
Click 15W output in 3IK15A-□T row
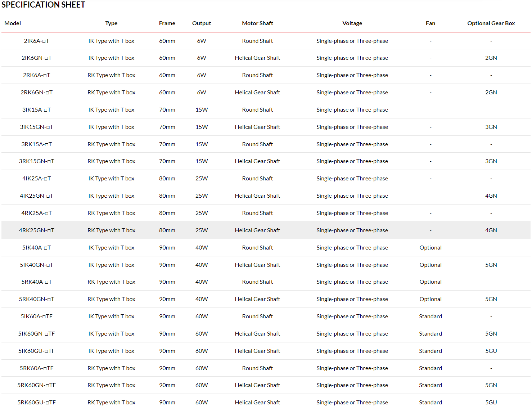tap(202, 110)
